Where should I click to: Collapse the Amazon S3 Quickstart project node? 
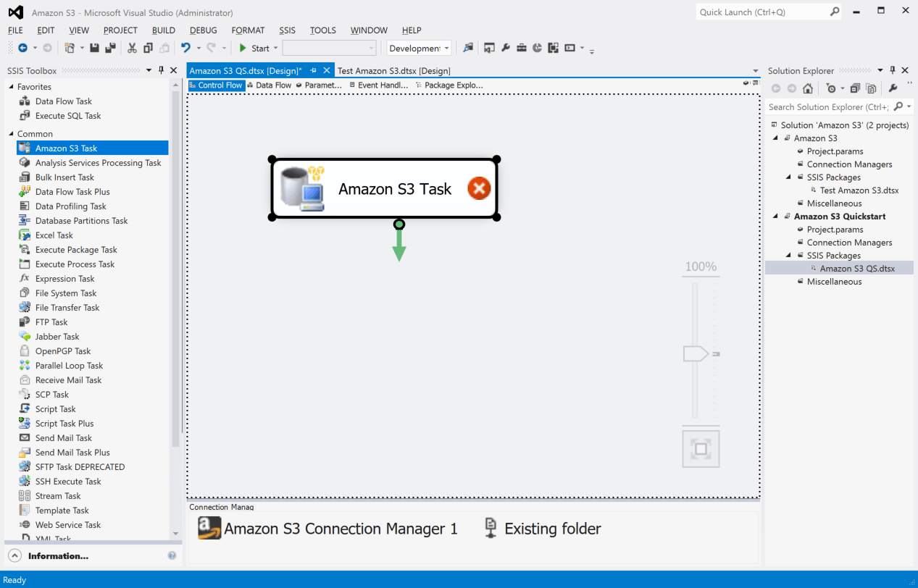pos(775,217)
